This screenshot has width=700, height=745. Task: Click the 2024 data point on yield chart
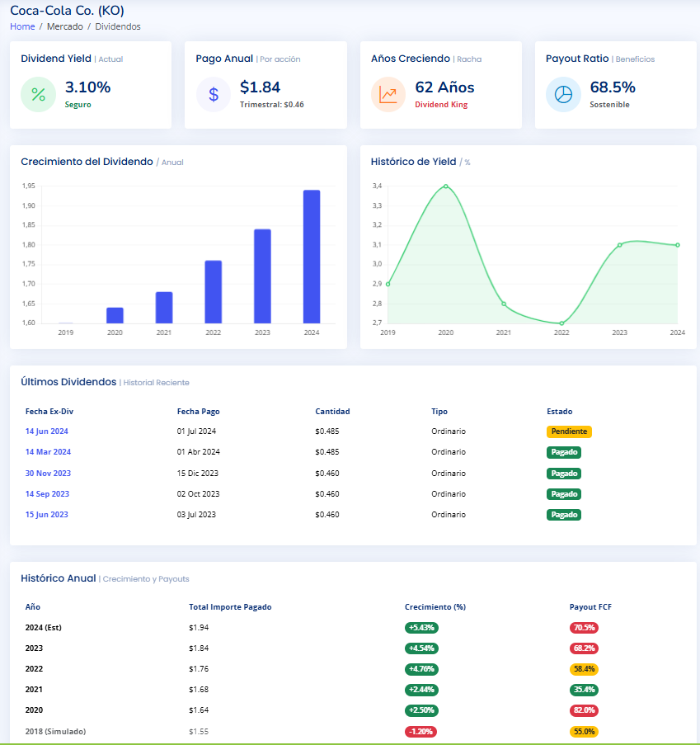click(678, 245)
